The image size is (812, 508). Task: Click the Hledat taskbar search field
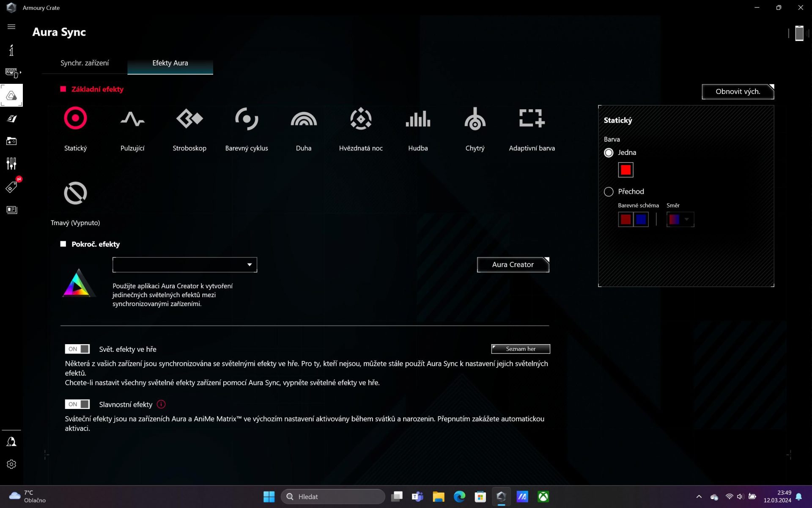click(333, 497)
